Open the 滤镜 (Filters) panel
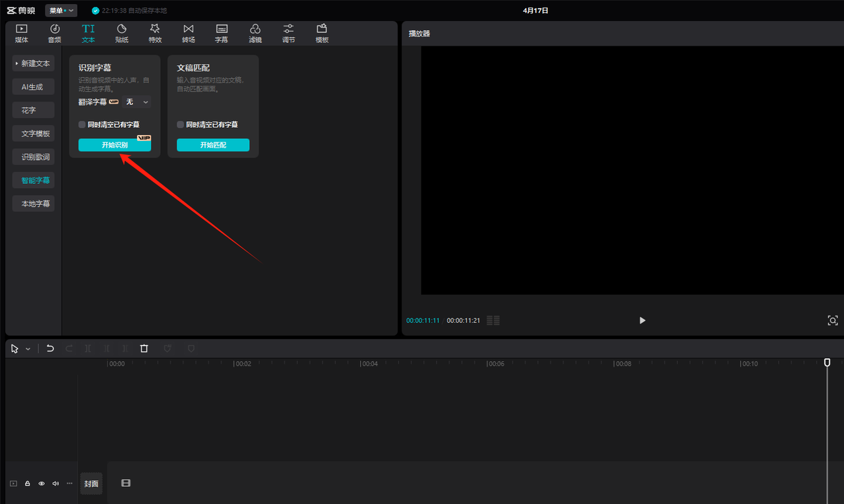This screenshot has width=844, height=504. point(255,33)
